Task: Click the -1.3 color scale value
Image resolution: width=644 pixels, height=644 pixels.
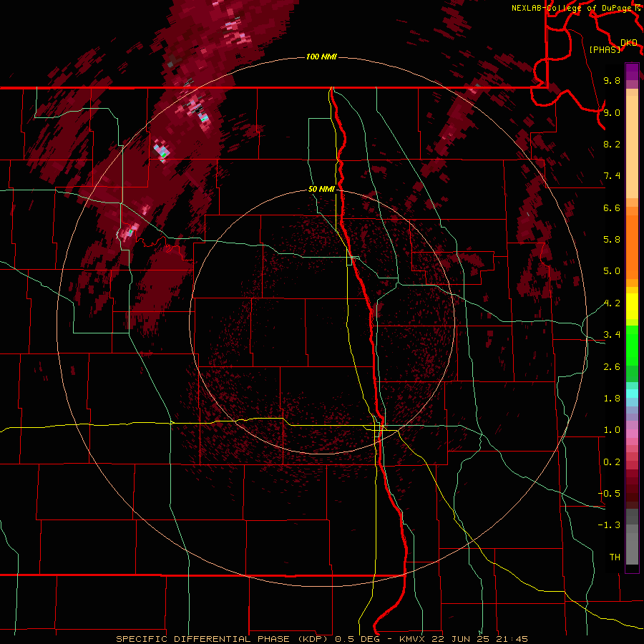Action: (x=609, y=525)
